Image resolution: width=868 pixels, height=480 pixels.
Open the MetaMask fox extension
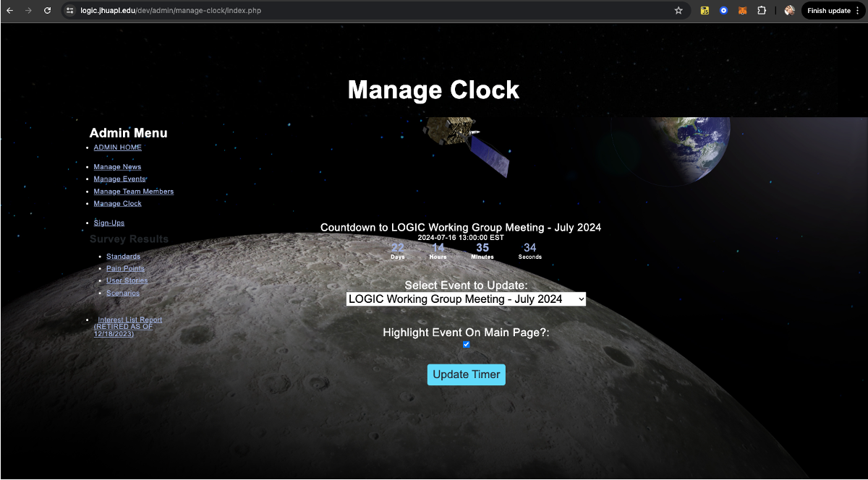coord(742,11)
